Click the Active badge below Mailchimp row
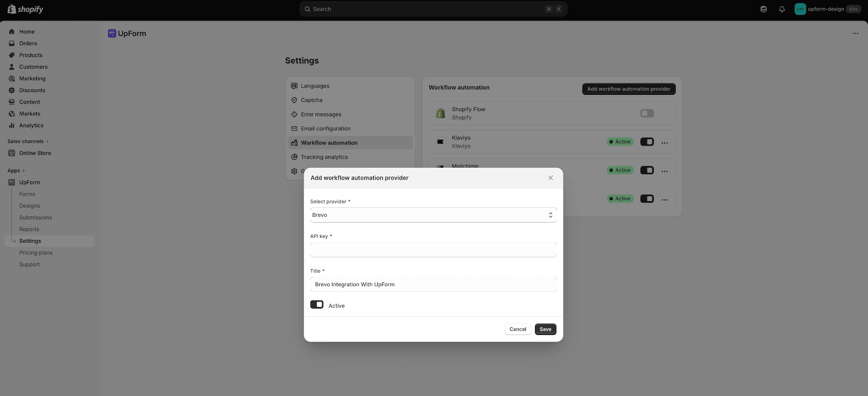 (620, 199)
